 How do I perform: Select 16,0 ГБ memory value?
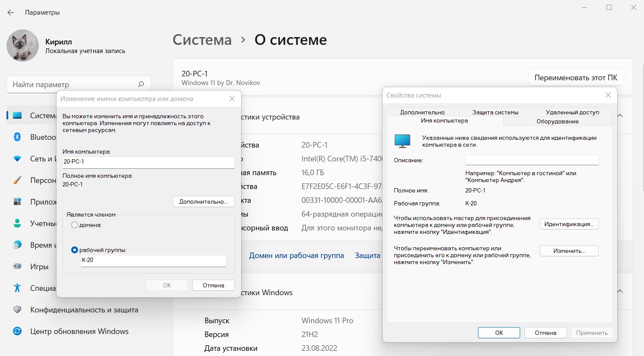point(313,173)
